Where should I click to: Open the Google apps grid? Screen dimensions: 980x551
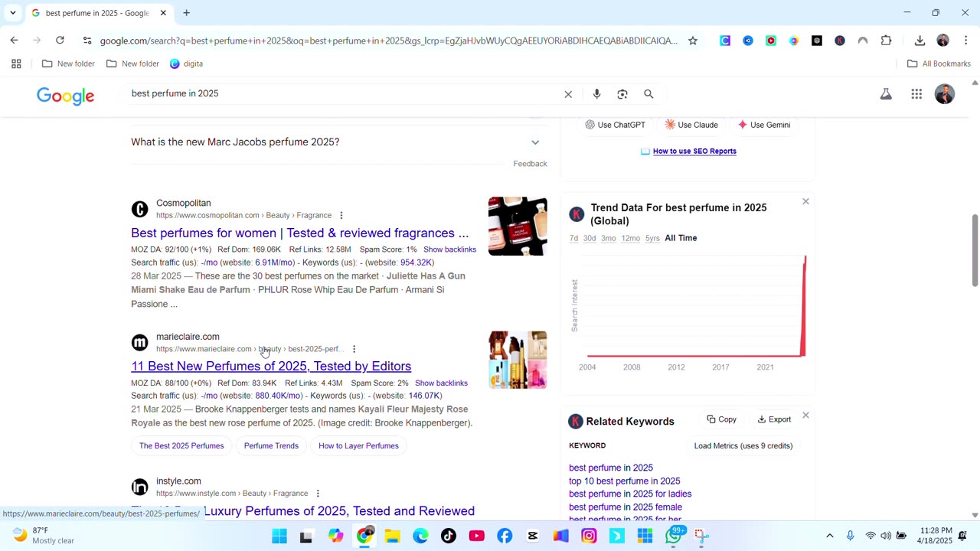click(x=916, y=94)
